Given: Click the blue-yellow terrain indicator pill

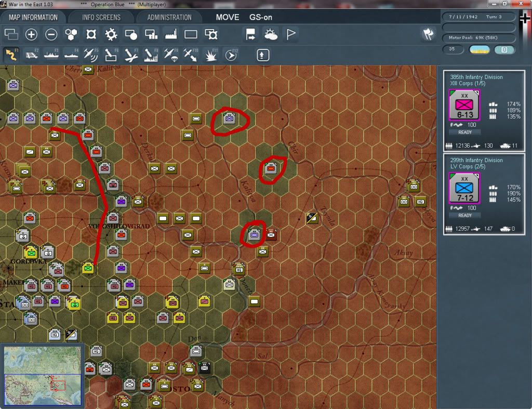Looking at the screenshot, I should click(x=479, y=49).
